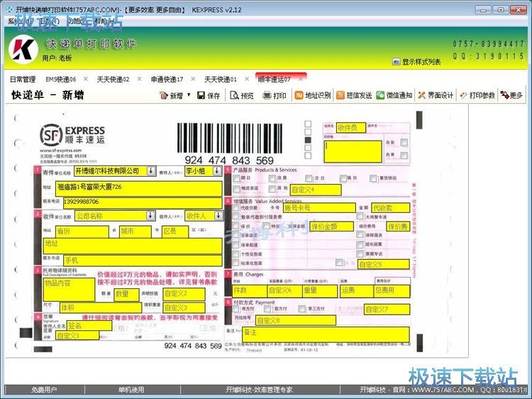Open recipient 公司名称 dropdown
This screenshot has height=399, width=532.
pos(150,215)
